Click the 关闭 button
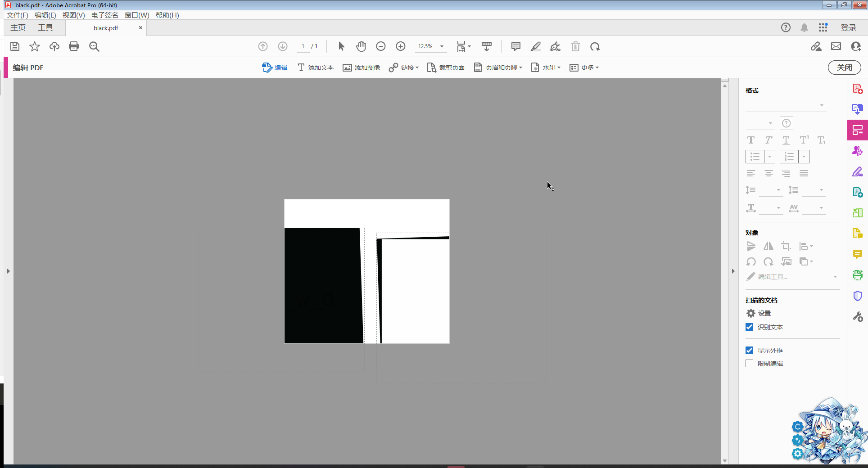This screenshot has width=868, height=468. point(844,67)
